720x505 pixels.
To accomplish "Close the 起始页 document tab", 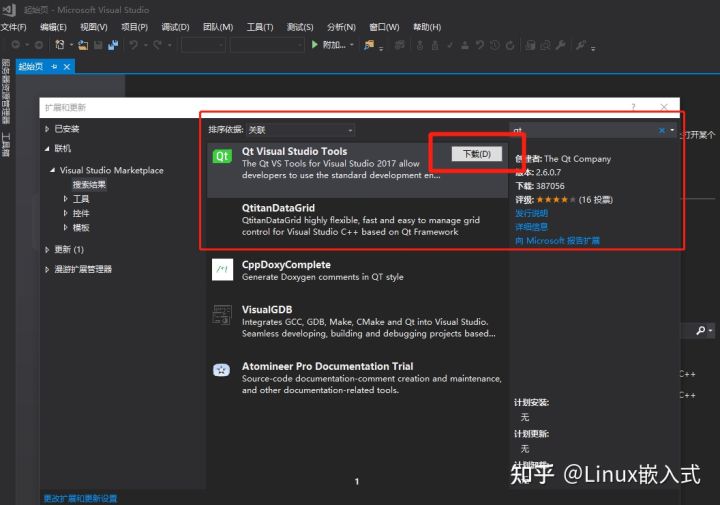I will click(67, 66).
